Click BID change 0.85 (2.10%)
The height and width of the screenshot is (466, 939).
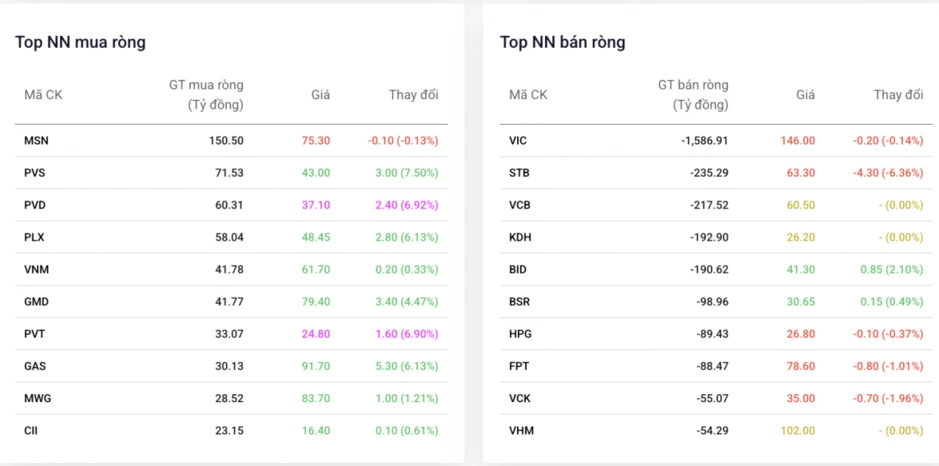click(892, 270)
